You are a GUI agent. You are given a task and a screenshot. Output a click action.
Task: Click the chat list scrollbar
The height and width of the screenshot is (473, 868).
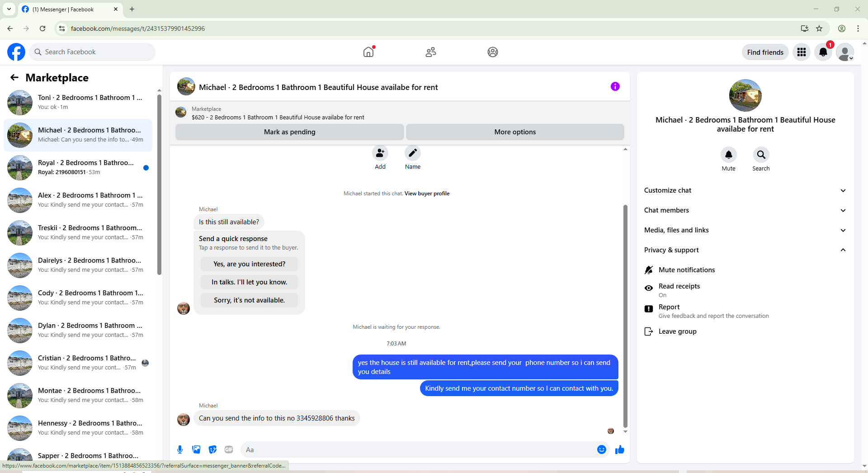pos(159,184)
